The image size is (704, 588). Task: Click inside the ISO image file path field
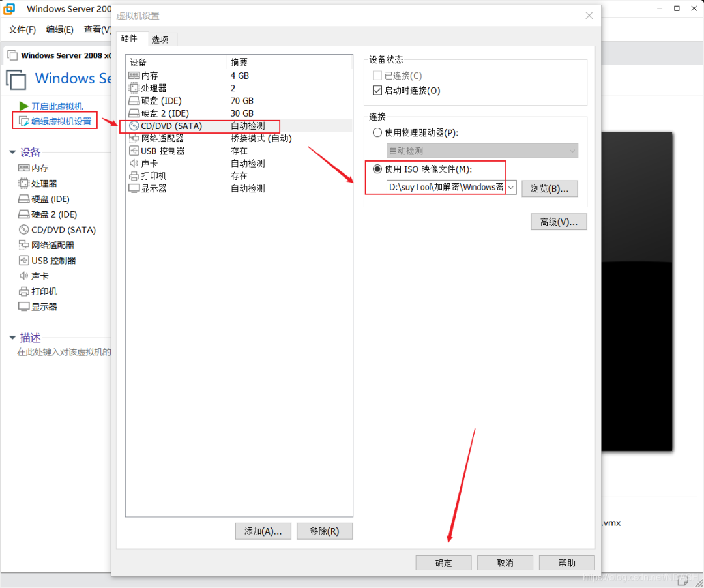pos(447,188)
